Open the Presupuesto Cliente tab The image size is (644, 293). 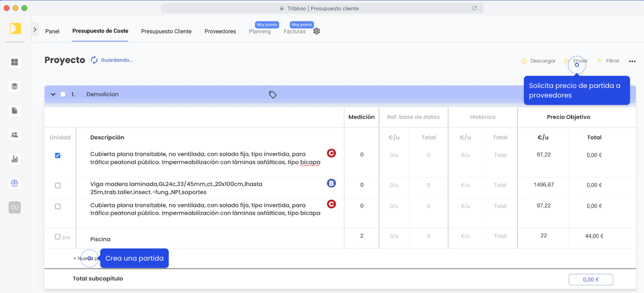[166, 31]
